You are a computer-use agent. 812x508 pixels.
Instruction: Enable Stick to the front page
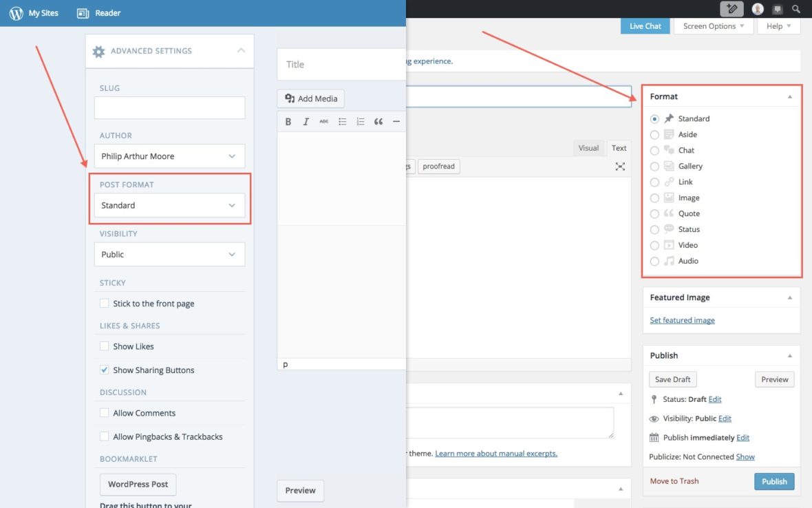tap(105, 304)
